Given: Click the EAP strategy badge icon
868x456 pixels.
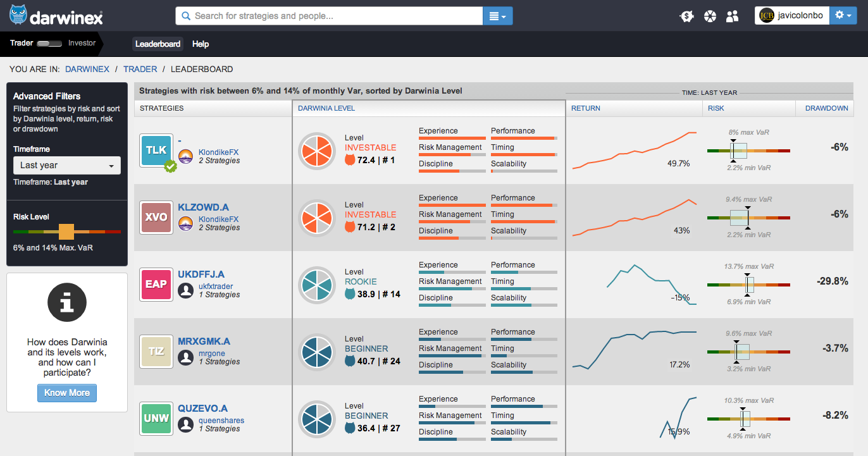Looking at the screenshot, I should point(156,285).
